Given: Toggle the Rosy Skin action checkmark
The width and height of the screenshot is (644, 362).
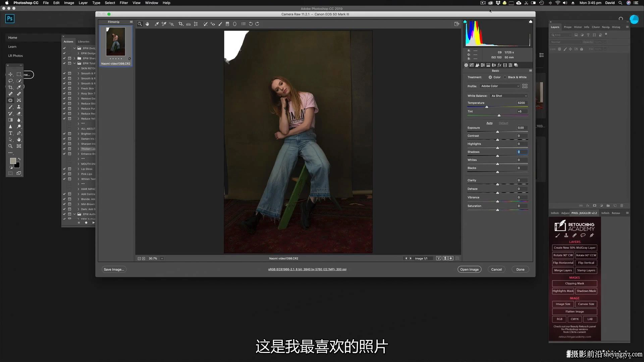Looking at the screenshot, I should [64, 94].
